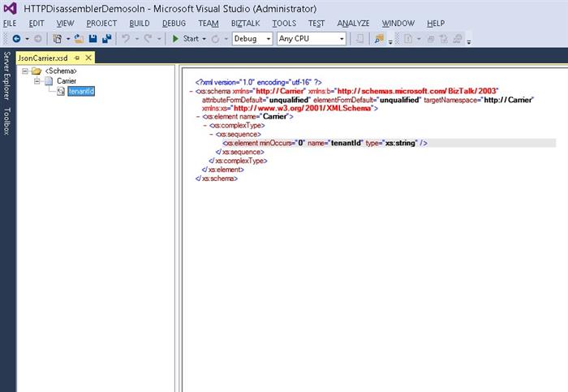Collapse the xs:complexType XML node

point(204,126)
